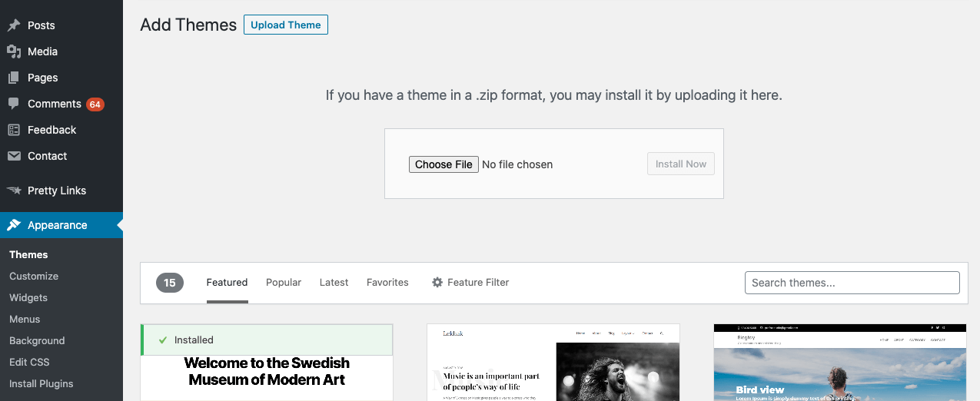Image resolution: width=980 pixels, height=401 pixels.
Task: Open the Install Plugins submenu link
Action: (42, 383)
